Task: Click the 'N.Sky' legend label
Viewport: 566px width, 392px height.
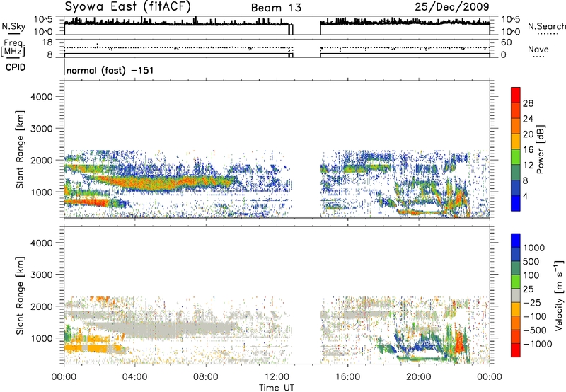Action: tap(13, 27)
